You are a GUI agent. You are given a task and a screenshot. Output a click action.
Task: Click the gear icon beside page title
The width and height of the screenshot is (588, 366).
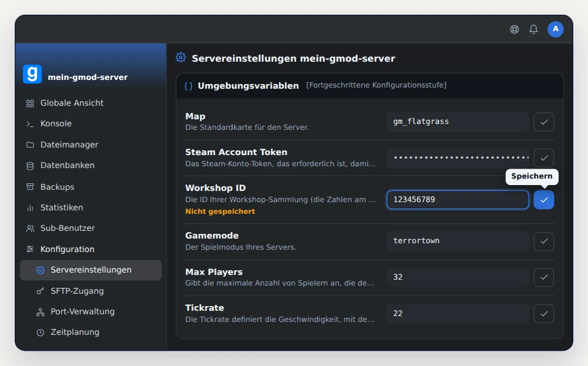click(x=181, y=58)
